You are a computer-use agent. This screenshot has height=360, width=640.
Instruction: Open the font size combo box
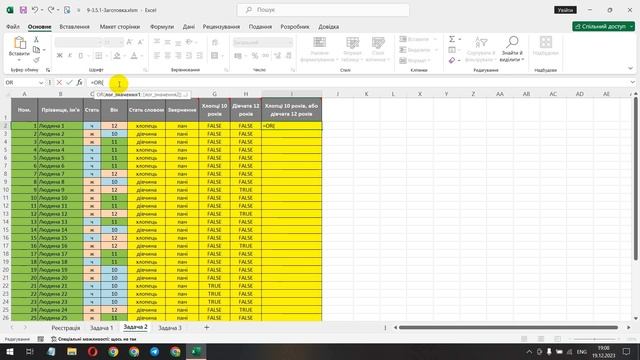113,42
